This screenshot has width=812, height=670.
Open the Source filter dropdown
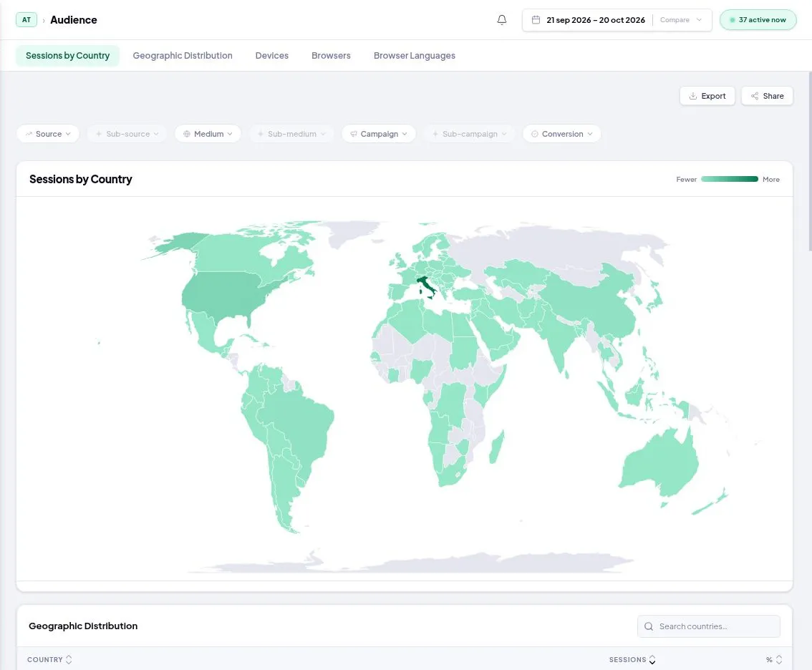pos(48,134)
